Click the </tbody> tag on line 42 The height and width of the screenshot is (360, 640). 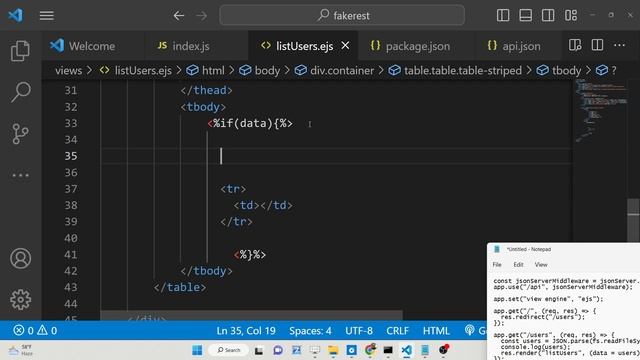(x=207, y=271)
